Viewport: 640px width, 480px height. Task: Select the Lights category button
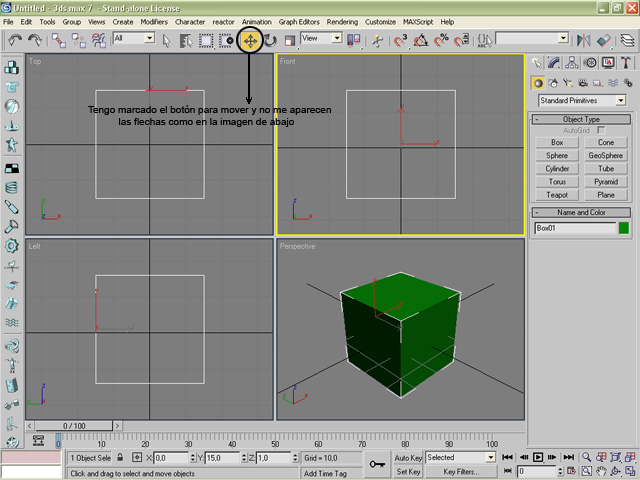568,83
